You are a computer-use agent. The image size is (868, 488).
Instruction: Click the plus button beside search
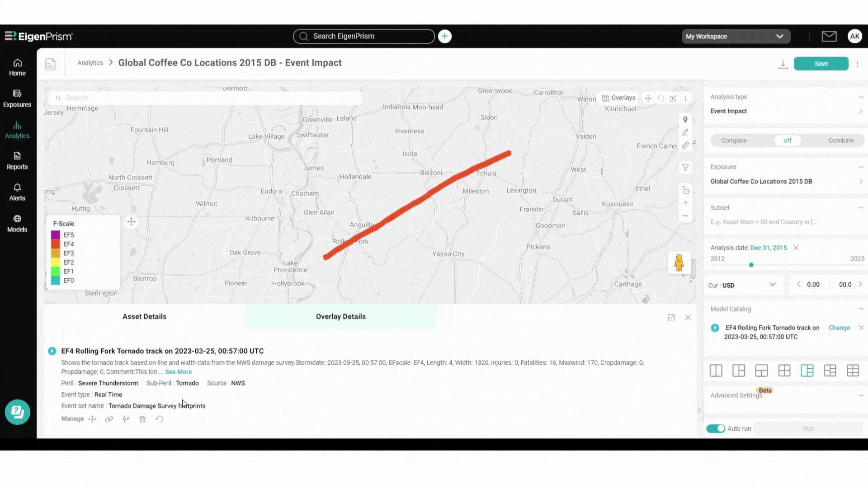pyautogui.click(x=445, y=36)
